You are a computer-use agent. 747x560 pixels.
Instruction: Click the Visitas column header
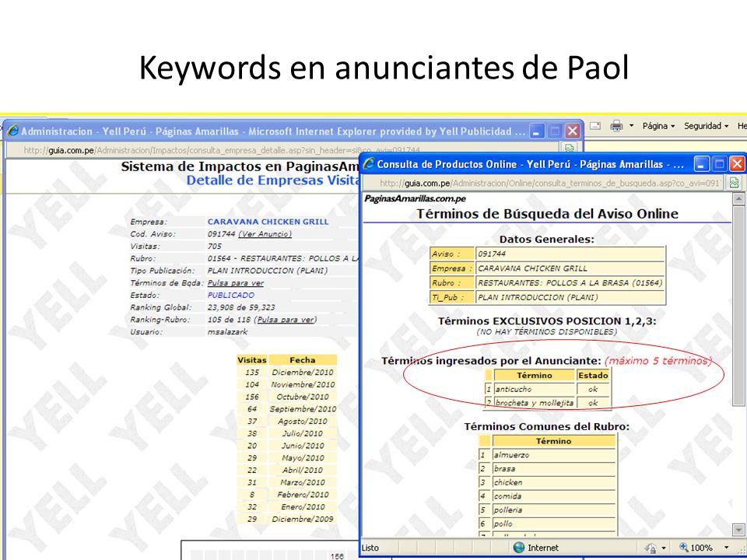coord(252,360)
